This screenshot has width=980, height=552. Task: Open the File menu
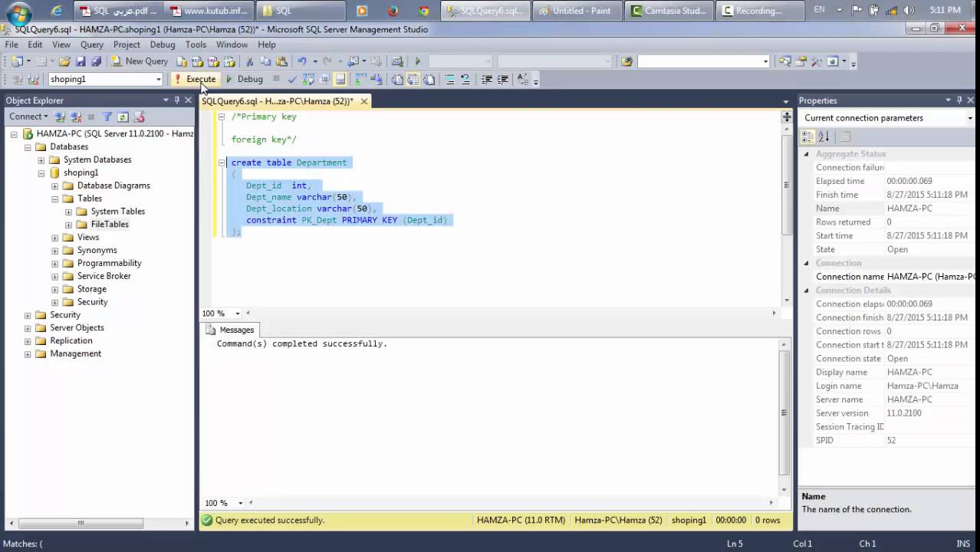12,44
